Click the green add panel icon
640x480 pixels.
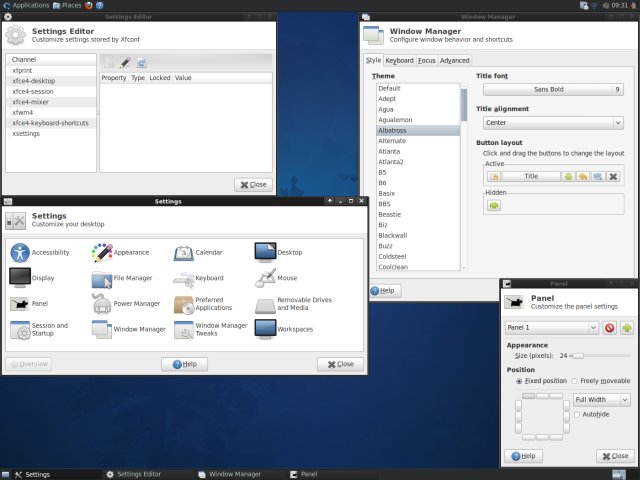tap(627, 328)
